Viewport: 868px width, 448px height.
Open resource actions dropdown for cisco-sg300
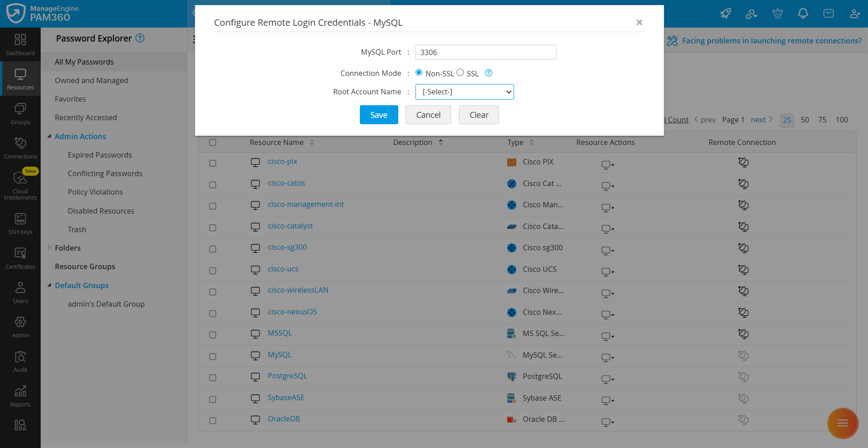608,250
